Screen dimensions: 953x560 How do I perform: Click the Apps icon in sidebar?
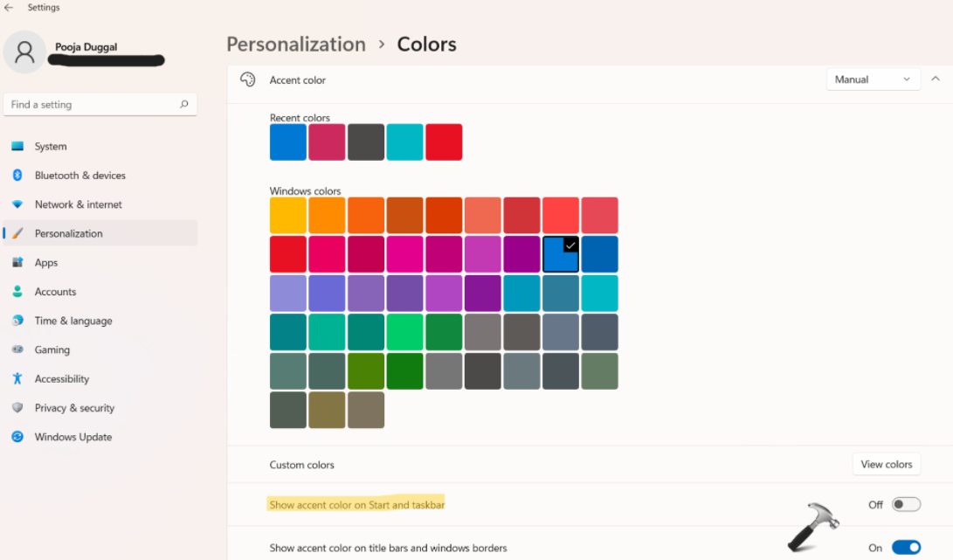click(17, 262)
